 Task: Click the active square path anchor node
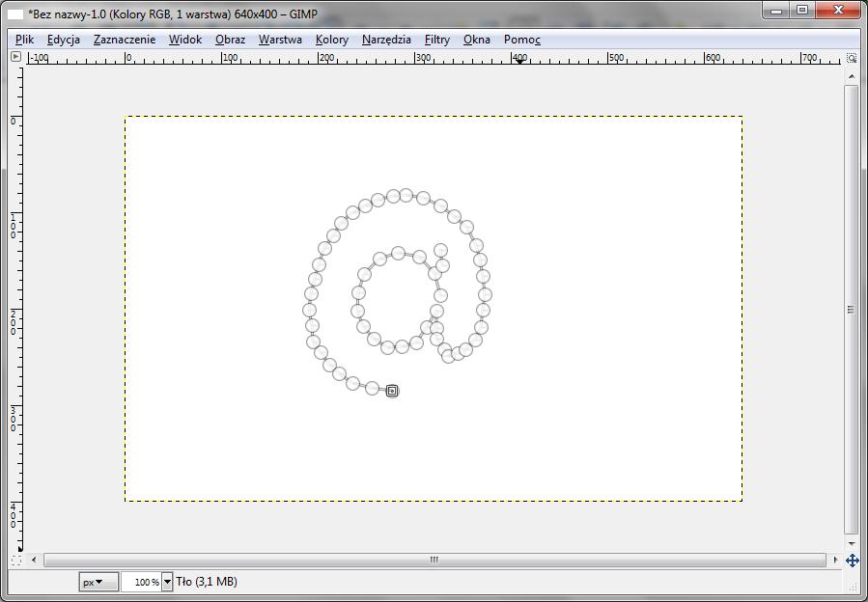click(x=392, y=391)
